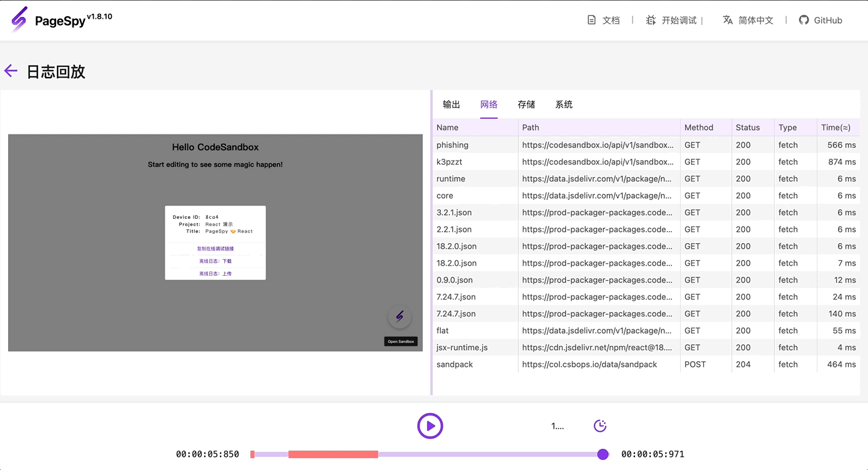Click the timer clock icon near playback controls
This screenshot has height=470, width=868.
pyautogui.click(x=599, y=426)
